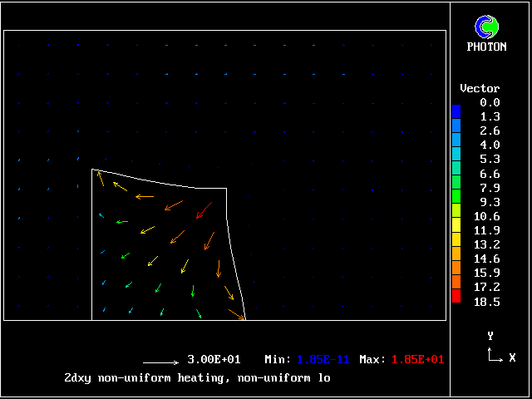Click the legend value 2.6
The image size is (532, 399).
pyautogui.click(x=490, y=131)
